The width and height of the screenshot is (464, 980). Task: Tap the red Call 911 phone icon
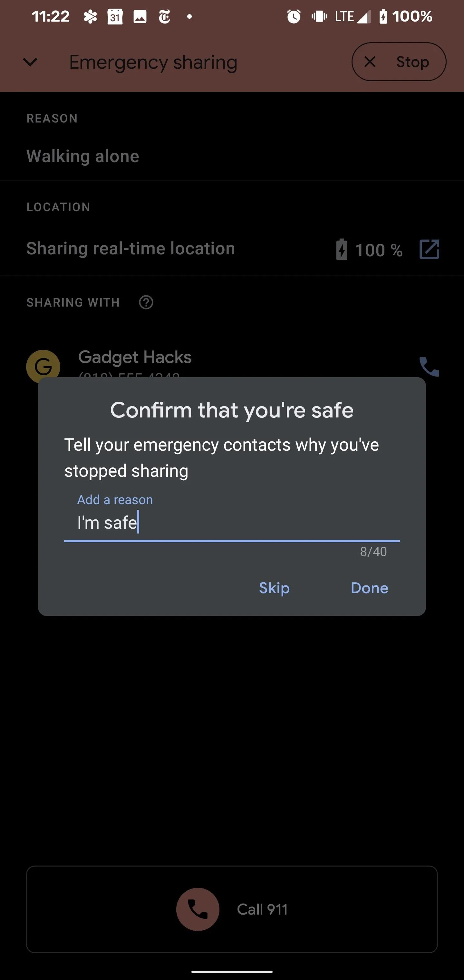click(198, 909)
